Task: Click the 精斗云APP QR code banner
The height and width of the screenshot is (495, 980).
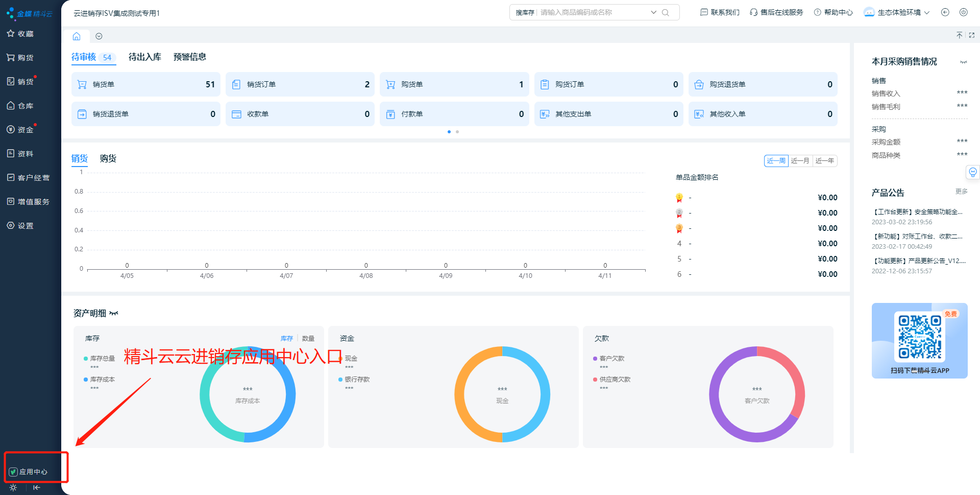Action: 920,341
